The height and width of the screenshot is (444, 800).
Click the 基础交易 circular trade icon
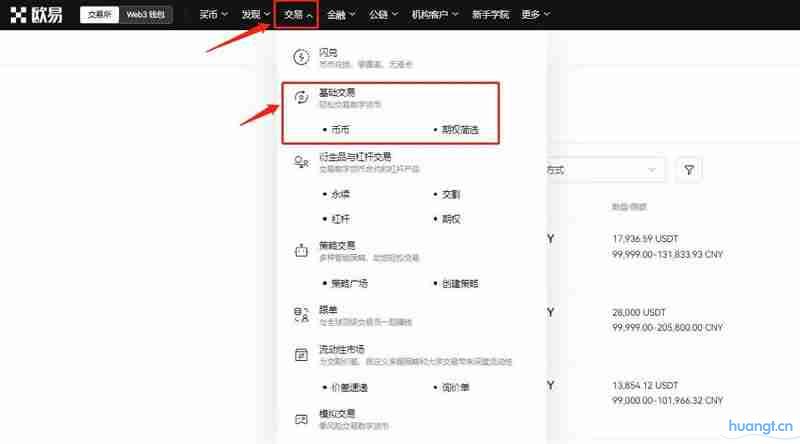(x=301, y=98)
